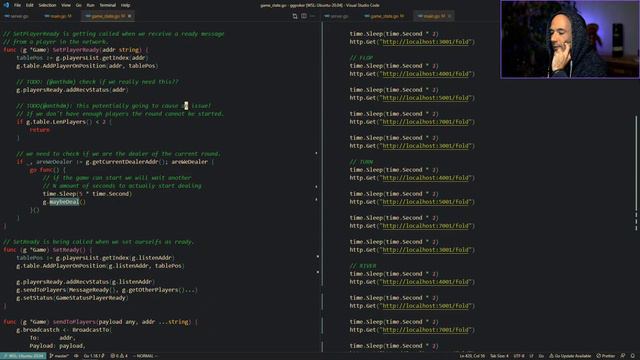Click the open changes icon in editor toolbar
Viewport: 640px width, 360px height.
(295, 16)
